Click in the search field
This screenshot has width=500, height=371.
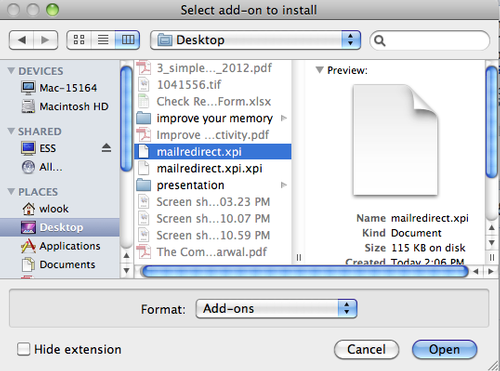click(x=430, y=40)
